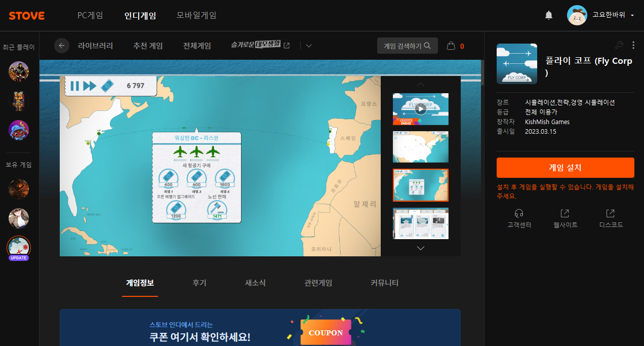Expand the navigation chevron dropdown
The image size is (644, 346).
pos(309,46)
